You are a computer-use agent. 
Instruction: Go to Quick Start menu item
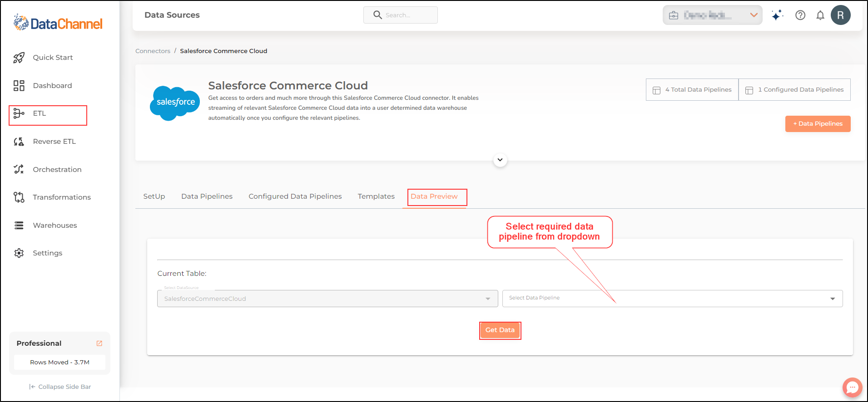(x=53, y=58)
